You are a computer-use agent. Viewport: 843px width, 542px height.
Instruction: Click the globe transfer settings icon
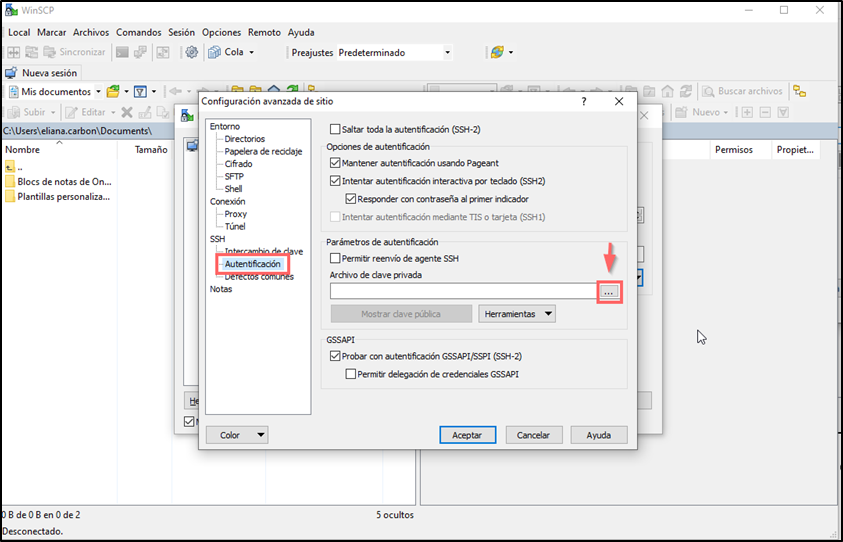point(497,52)
